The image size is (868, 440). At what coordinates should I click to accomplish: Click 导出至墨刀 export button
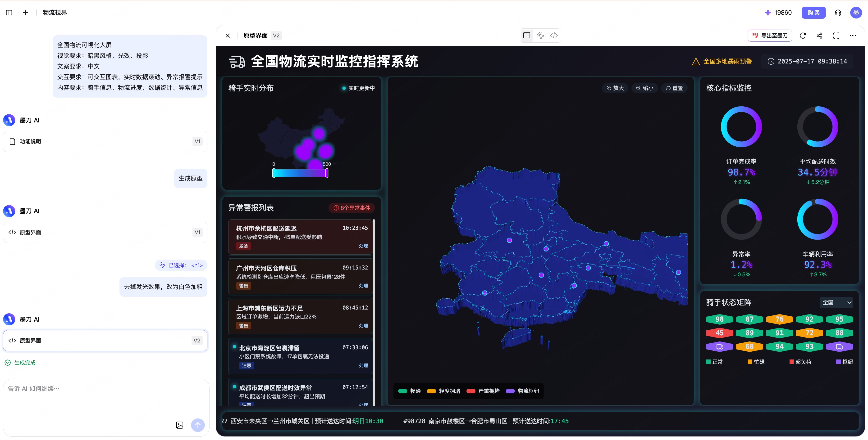coord(770,35)
